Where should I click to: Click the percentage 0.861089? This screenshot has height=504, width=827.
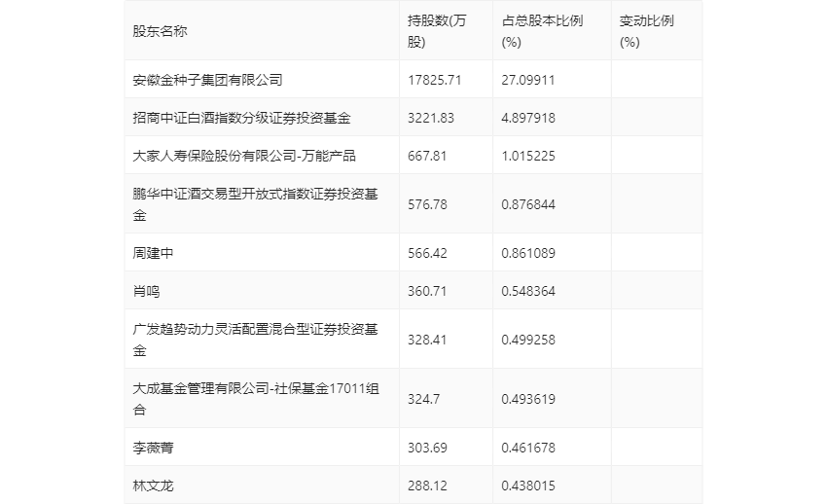tap(528, 253)
